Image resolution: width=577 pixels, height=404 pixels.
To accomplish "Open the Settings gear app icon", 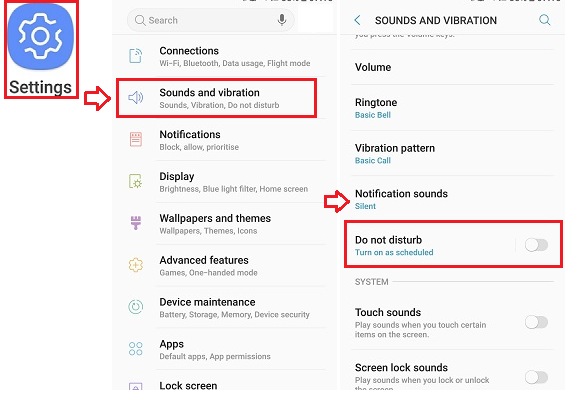I will [x=40, y=36].
